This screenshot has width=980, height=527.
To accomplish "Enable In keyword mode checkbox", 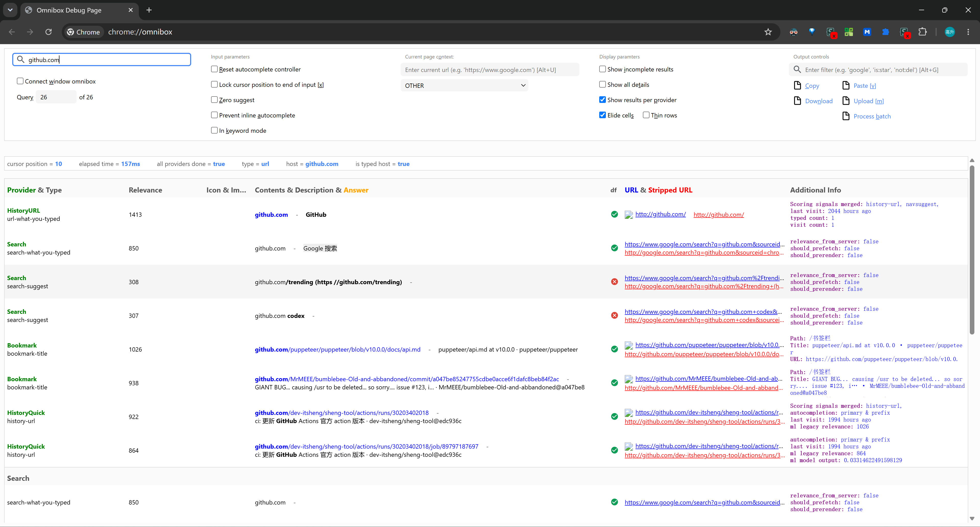I will (x=214, y=130).
